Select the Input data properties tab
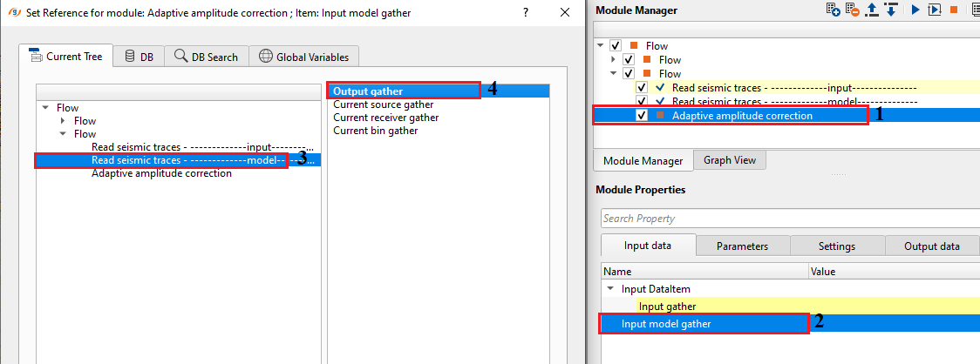The height and width of the screenshot is (364, 980). pos(648,246)
